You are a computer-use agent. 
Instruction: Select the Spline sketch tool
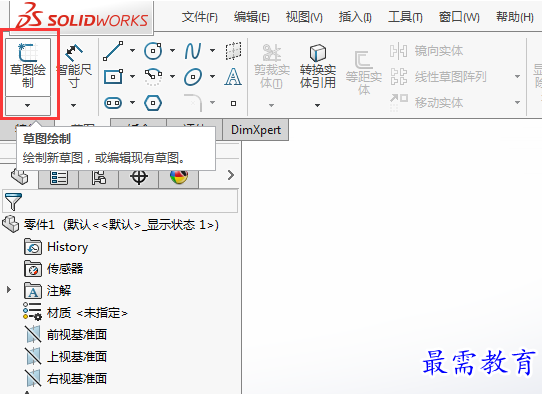pyautogui.click(x=193, y=51)
